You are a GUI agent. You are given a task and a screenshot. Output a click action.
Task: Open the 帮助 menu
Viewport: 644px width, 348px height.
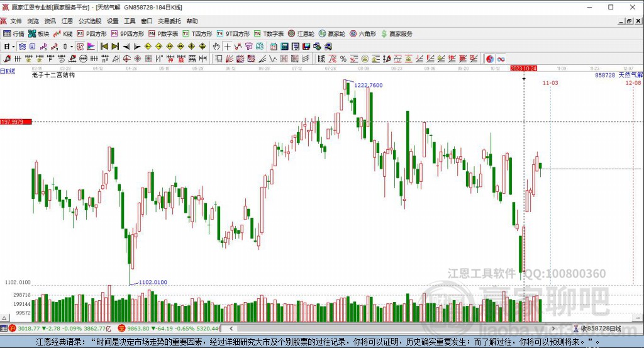(x=192, y=21)
